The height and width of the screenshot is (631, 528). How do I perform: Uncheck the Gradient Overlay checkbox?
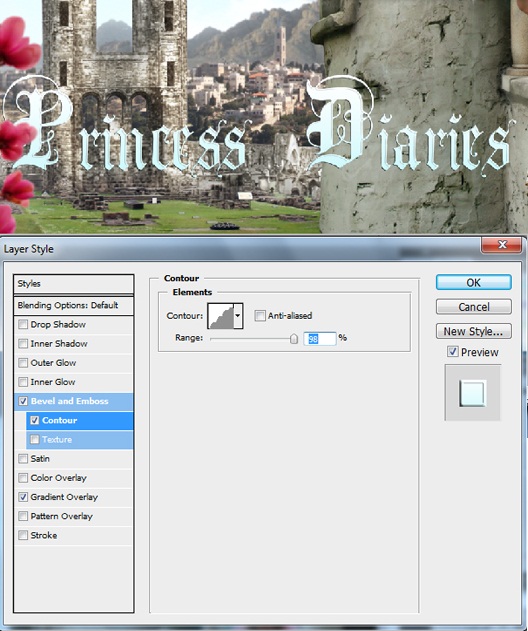pos(23,497)
